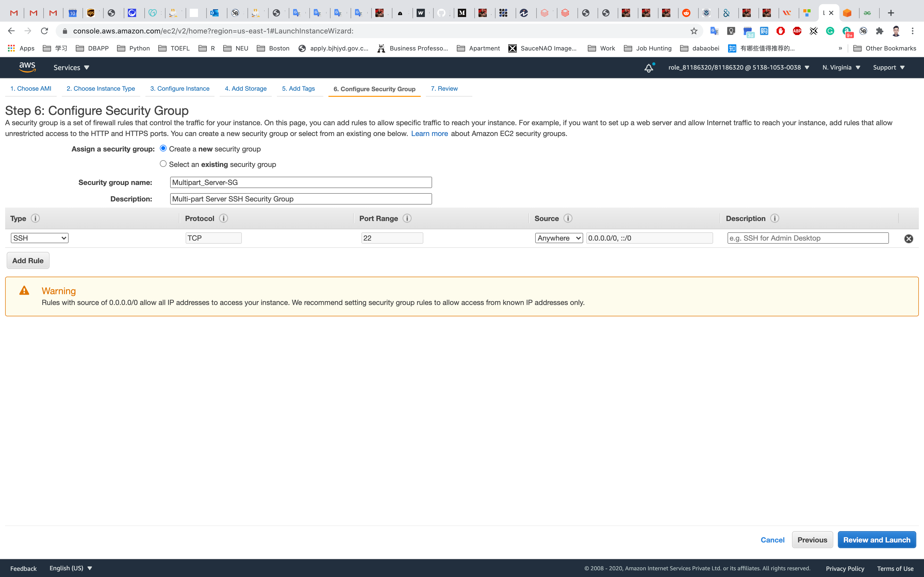Click the Review and Launch button
This screenshot has height=577, width=924.
pos(877,540)
